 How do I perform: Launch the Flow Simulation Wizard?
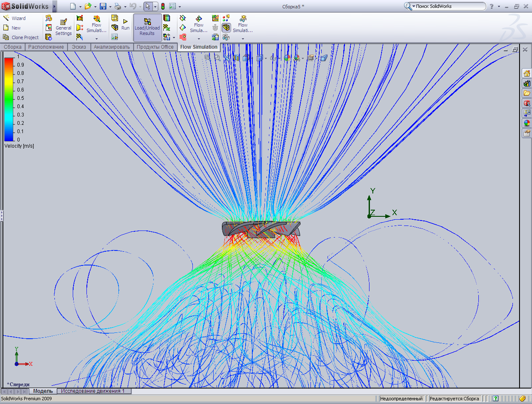pos(15,18)
